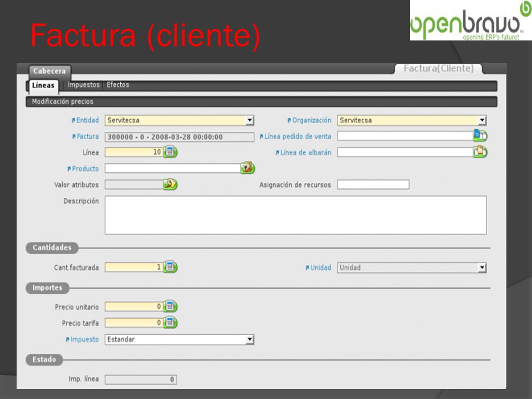The width and height of the screenshot is (532, 399).
Task: Expand the Entidad dropdown
Action: [x=250, y=120]
